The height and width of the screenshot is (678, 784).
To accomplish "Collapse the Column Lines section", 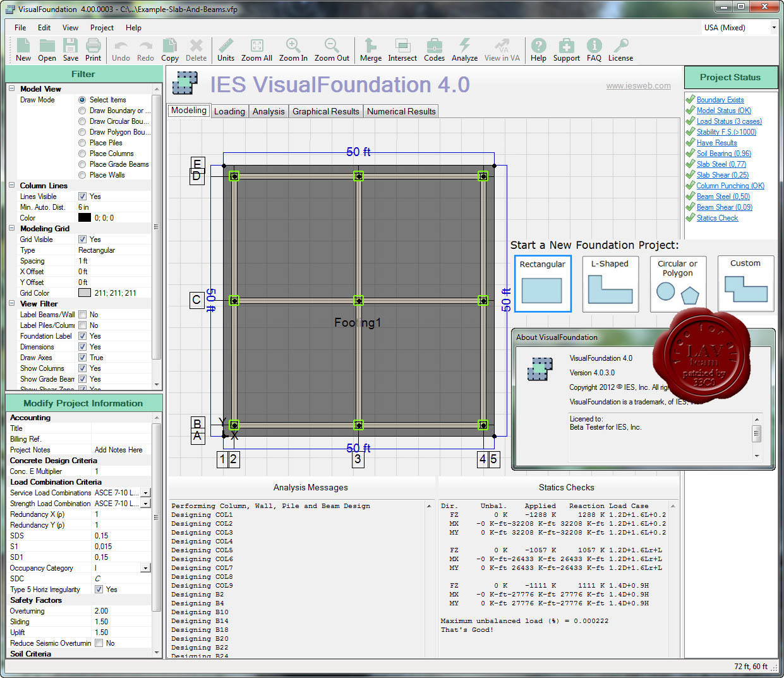I will [x=12, y=186].
